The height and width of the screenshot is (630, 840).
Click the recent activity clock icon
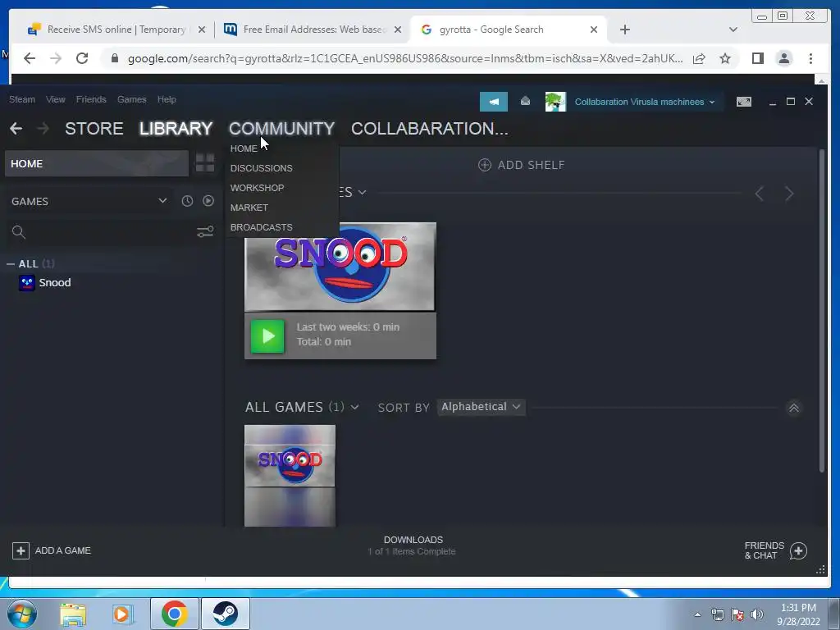pyautogui.click(x=187, y=201)
